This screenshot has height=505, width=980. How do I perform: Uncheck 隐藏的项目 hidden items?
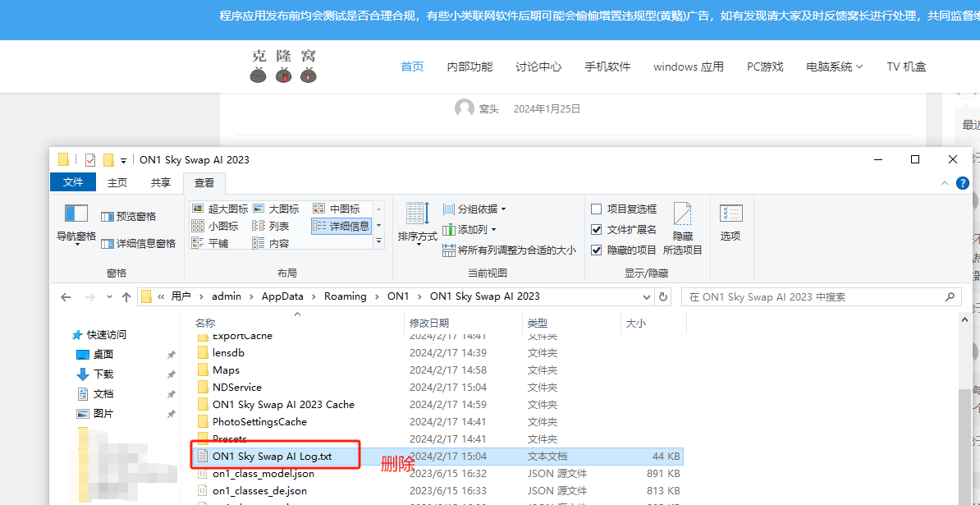pyautogui.click(x=624, y=250)
